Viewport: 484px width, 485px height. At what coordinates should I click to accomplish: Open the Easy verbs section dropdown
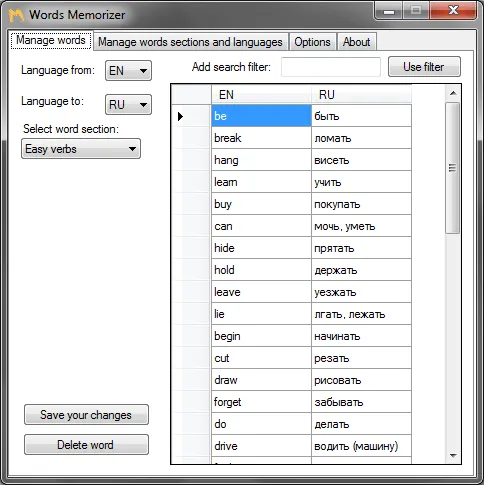pyautogui.click(x=81, y=149)
